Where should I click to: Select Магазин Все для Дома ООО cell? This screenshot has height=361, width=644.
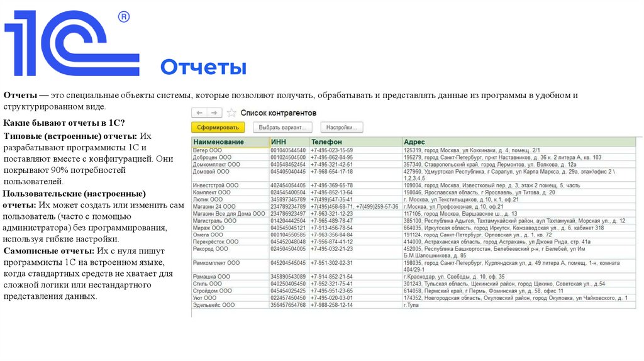(x=230, y=214)
